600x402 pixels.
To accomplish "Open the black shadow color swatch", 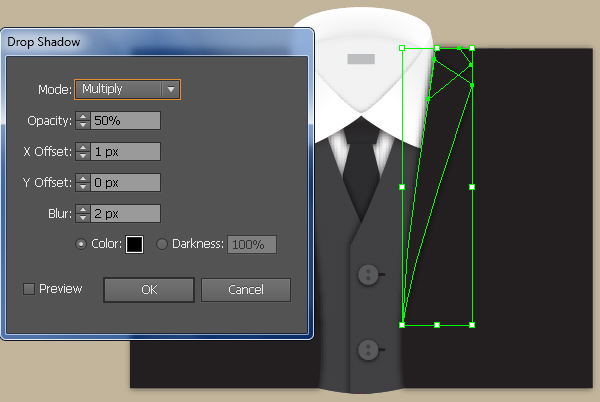I will pos(134,244).
